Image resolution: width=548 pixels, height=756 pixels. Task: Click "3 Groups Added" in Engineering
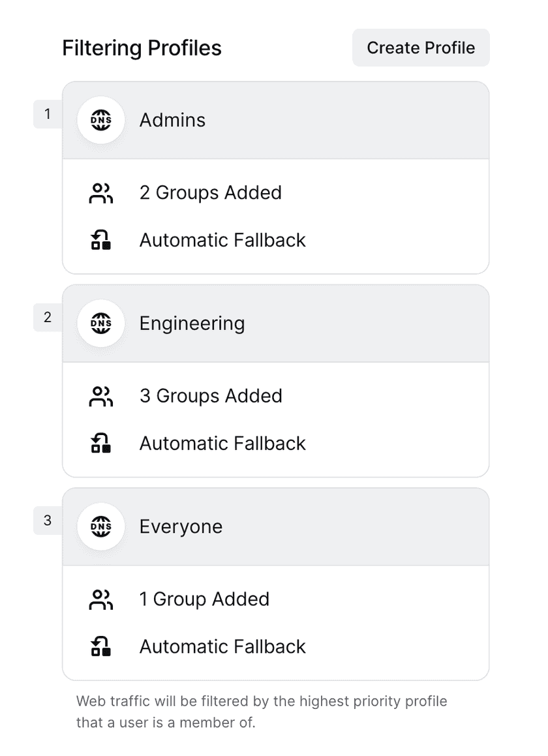pyautogui.click(x=211, y=397)
